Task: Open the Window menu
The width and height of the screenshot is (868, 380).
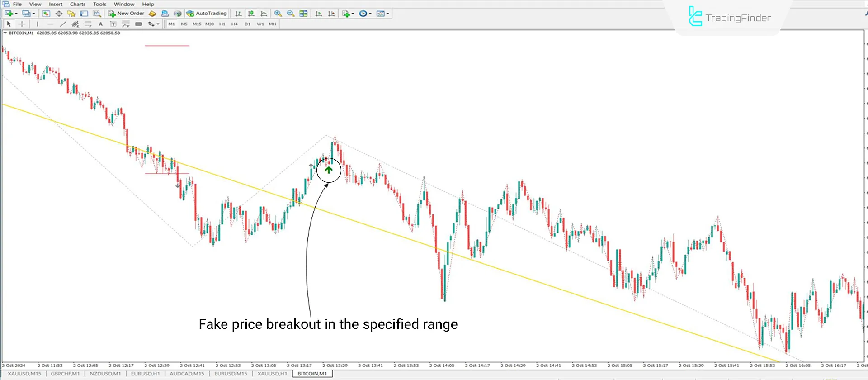Action: (124, 4)
